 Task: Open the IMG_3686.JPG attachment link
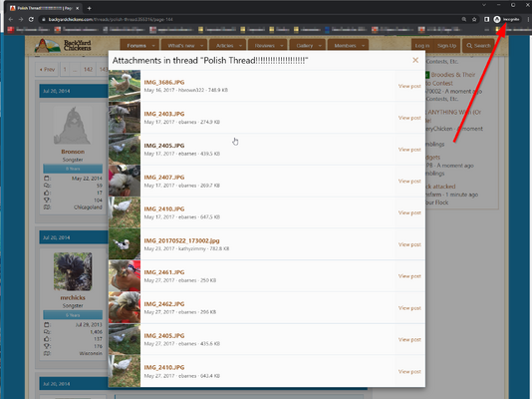coord(164,82)
